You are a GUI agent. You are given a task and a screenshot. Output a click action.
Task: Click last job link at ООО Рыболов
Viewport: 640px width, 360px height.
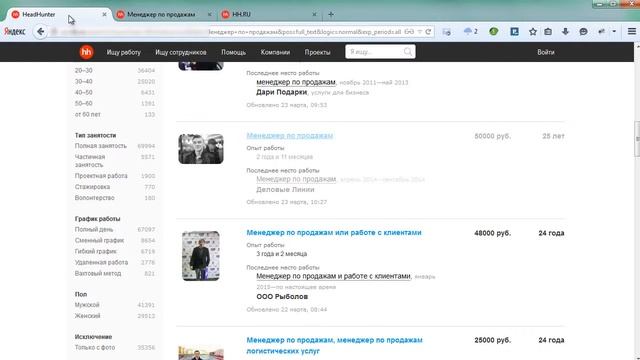click(333, 276)
